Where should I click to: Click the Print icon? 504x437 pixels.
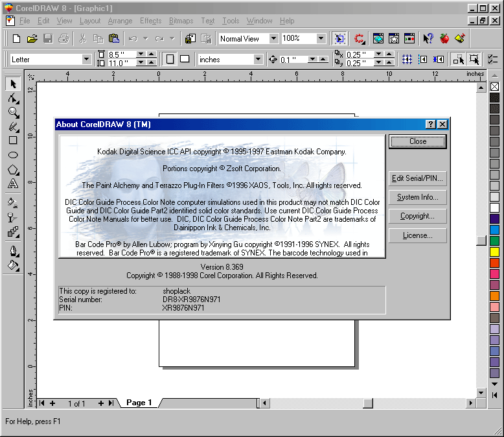64,39
